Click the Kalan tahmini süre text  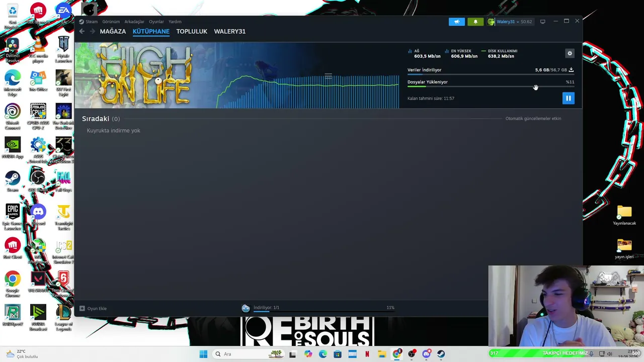point(431,99)
